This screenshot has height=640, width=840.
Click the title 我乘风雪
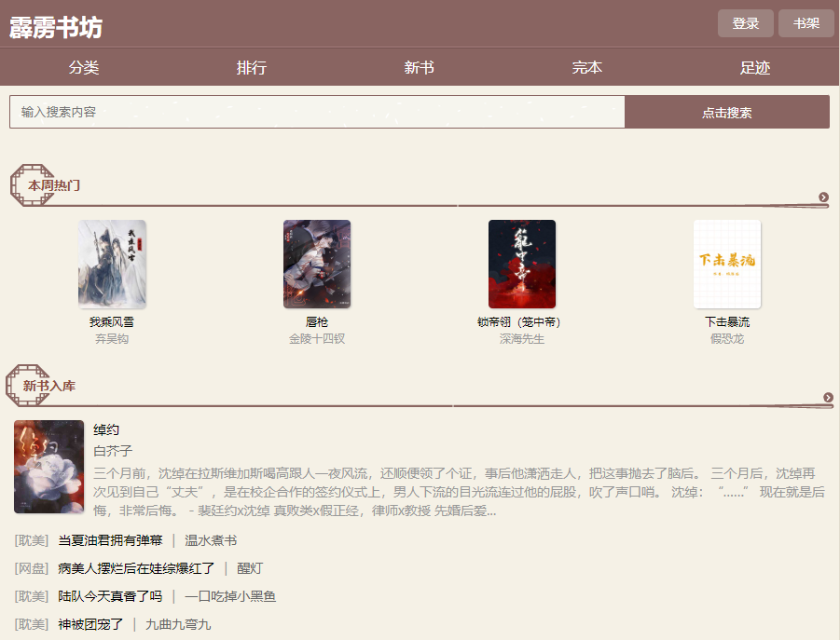click(x=112, y=322)
